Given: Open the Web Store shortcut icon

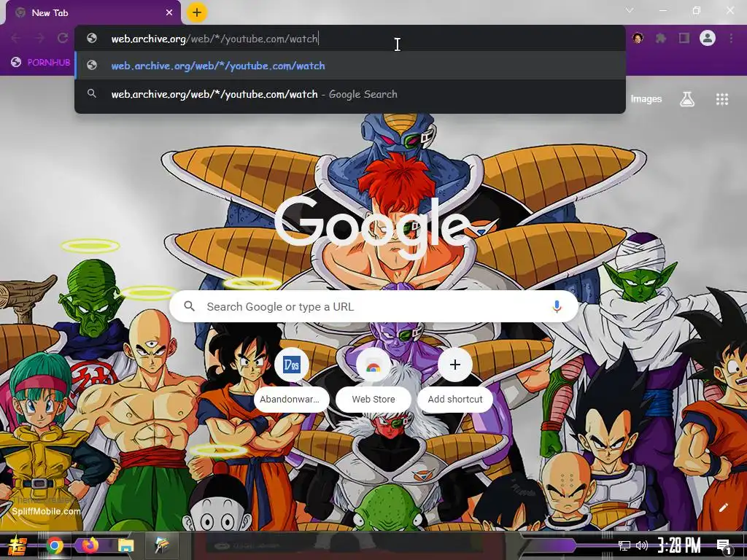Looking at the screenshot, I should 373,365.
